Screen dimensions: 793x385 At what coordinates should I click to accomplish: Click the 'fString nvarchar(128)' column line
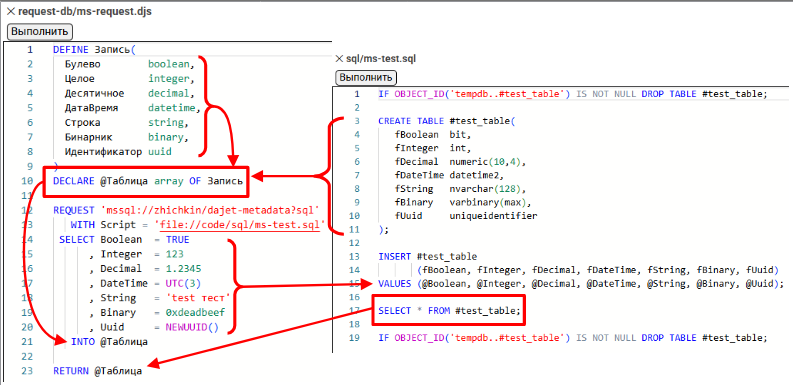461,189
